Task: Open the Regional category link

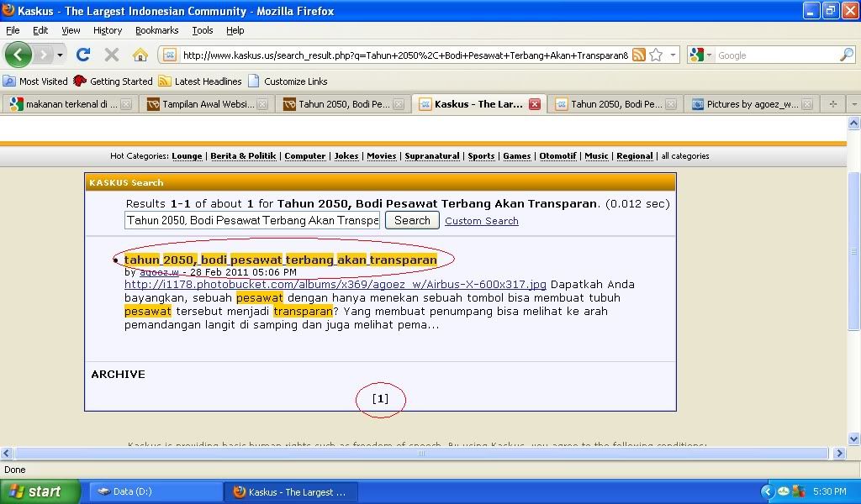Action: [634, 156]
